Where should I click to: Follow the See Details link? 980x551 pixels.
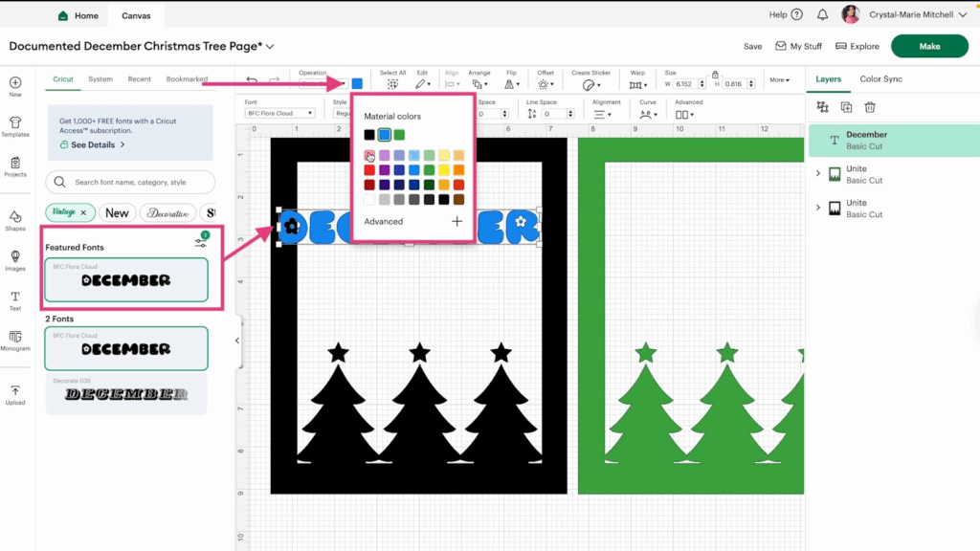(93, 145)
